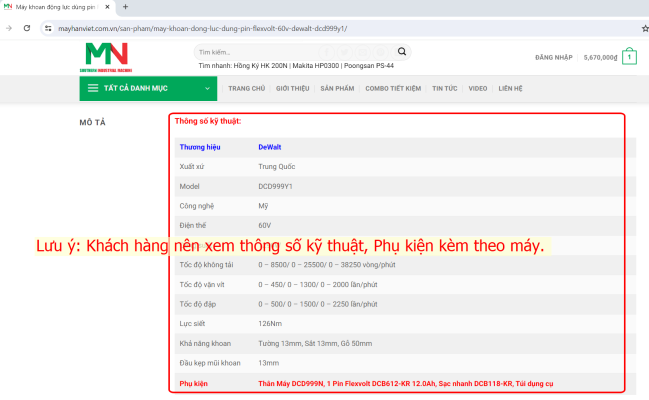The width and height of the screenshot is (649, 400).
Task: Close the current browser tab
Action: click(x=107, y=7)
